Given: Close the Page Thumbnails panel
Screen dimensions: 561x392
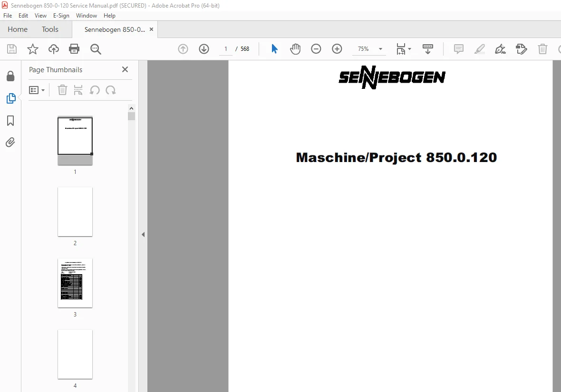Looking at the screenshot, I should [x=125, y=69].
